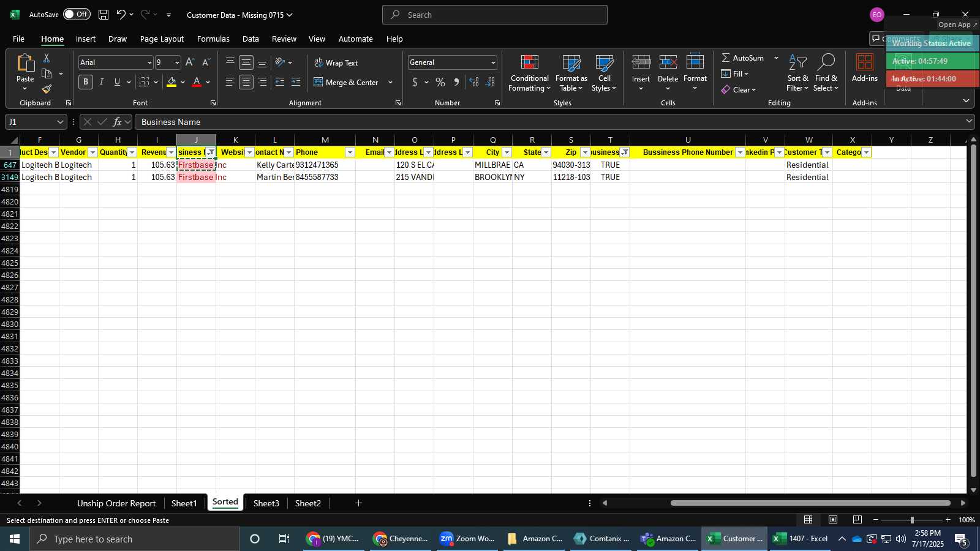This screenshot has width=980, height=551.
Task: Increase font size with large A icon
Action: [190, 62]
